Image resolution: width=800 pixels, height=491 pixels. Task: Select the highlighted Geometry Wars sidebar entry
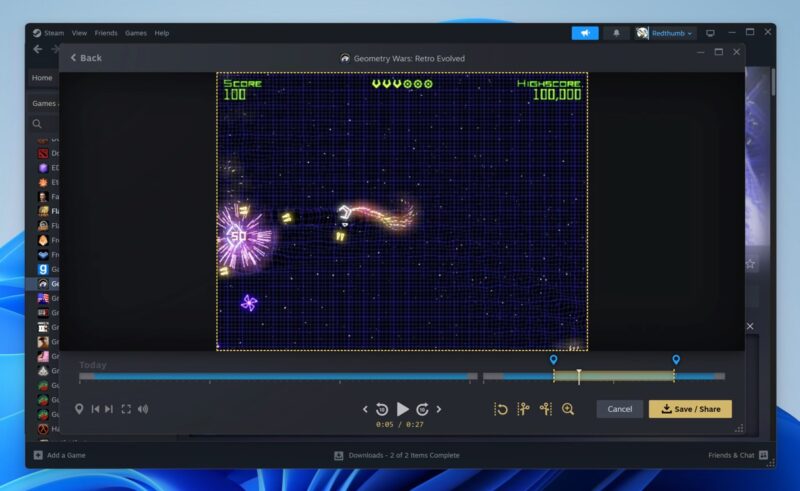pos(43,284)
